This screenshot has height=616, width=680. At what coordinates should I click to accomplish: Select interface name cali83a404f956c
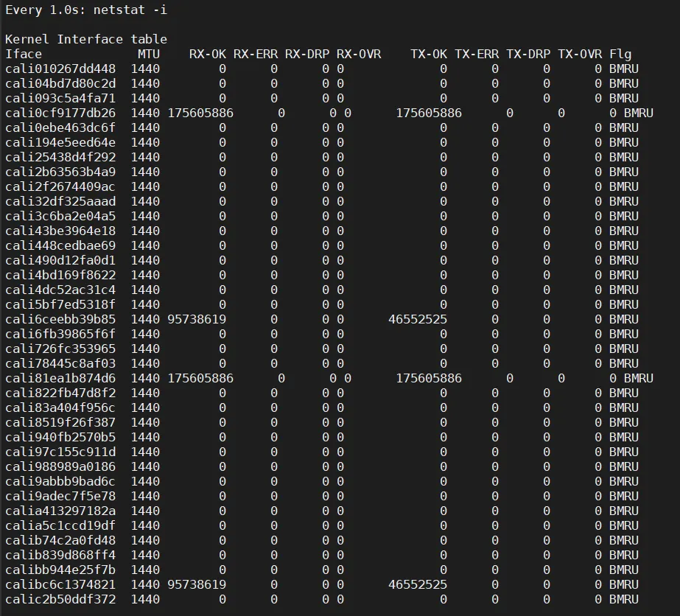[60, 408]
